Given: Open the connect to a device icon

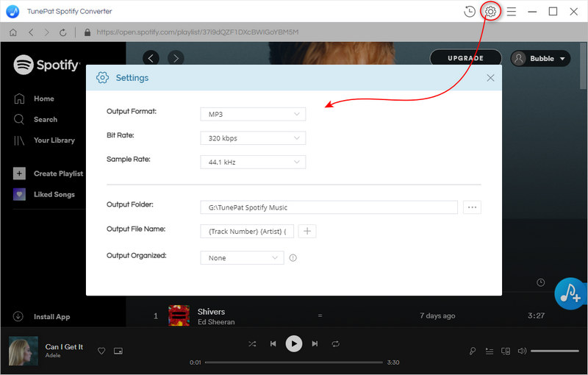Looking at the screenshot, I should [506, 351].
